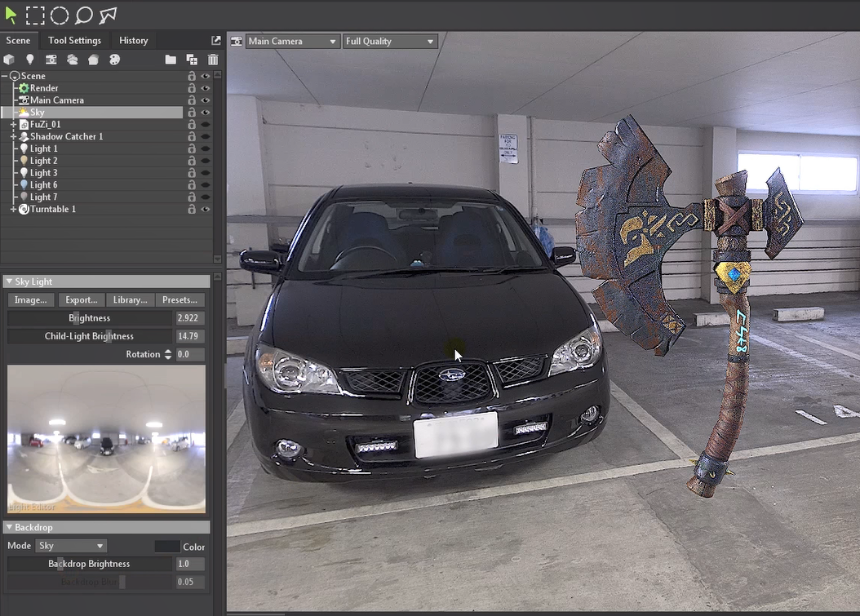The height and width of the screenshot is (616, 860).
Task: Click the Library... button
Action: coord(131,299)
